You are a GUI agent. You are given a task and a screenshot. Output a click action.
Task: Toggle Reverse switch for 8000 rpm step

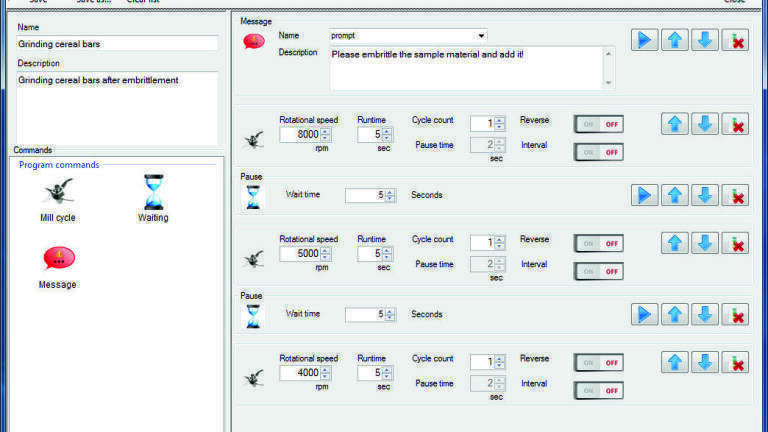(599, 124)
